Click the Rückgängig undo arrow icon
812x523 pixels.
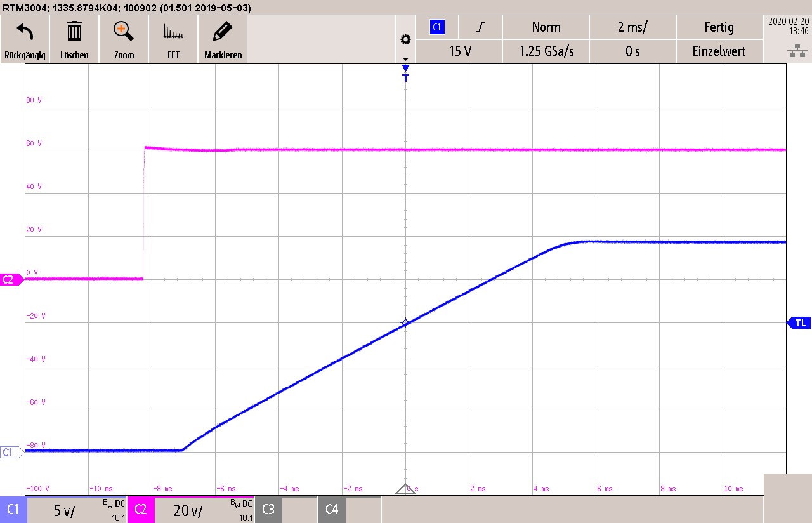25,32
